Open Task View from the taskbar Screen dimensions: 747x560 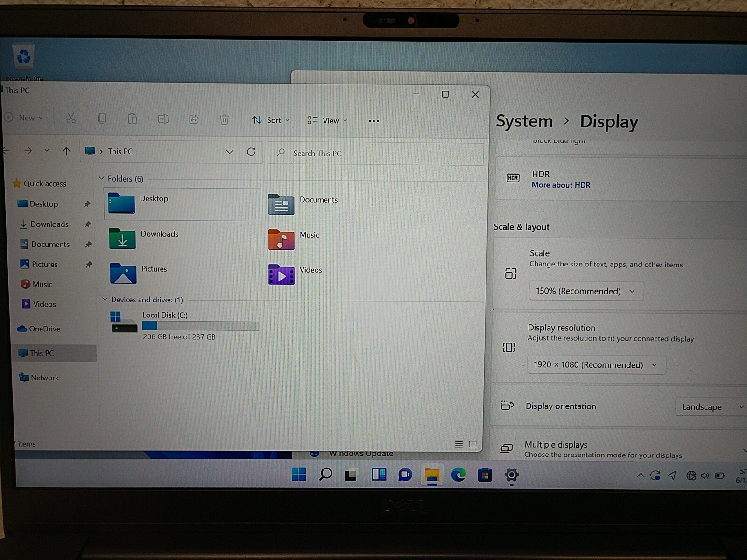tap(351, 476)
